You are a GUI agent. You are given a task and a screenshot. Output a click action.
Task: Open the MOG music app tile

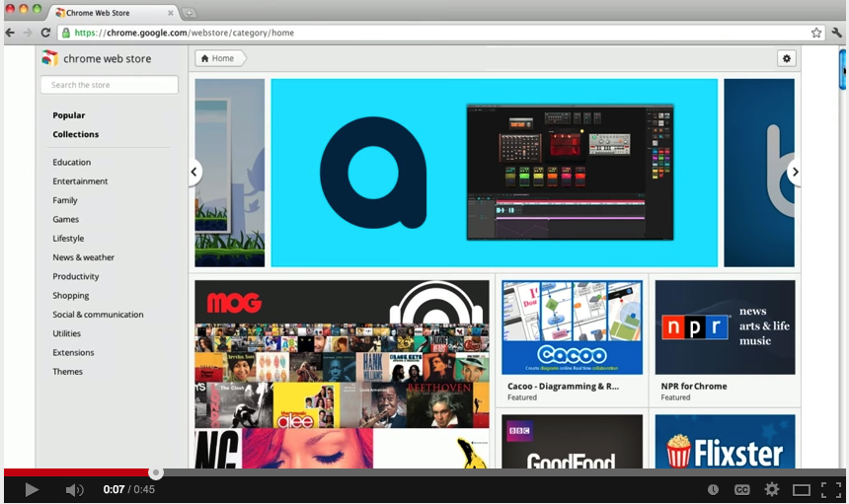point(342,374)
